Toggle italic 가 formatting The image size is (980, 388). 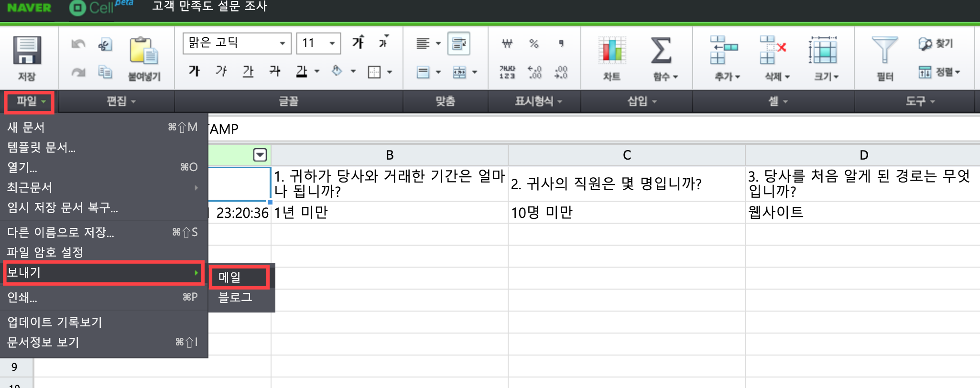pos(221,72)
